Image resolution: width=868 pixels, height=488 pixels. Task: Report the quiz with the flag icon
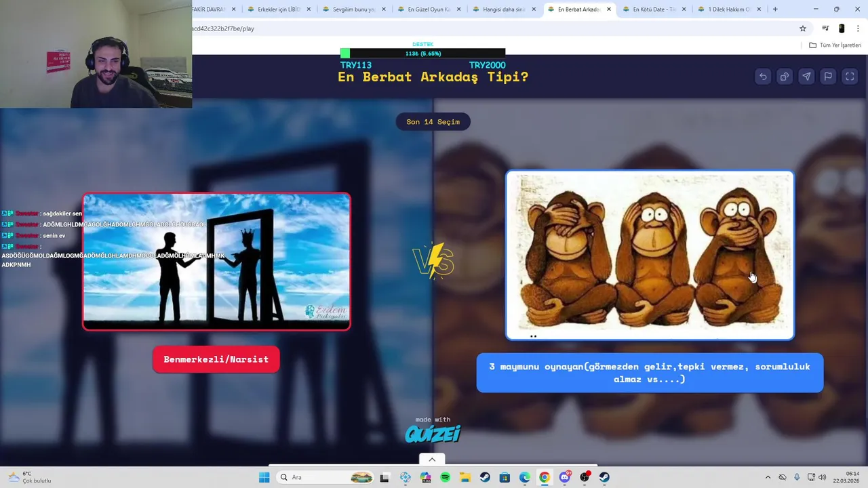(x=828, y=77)
